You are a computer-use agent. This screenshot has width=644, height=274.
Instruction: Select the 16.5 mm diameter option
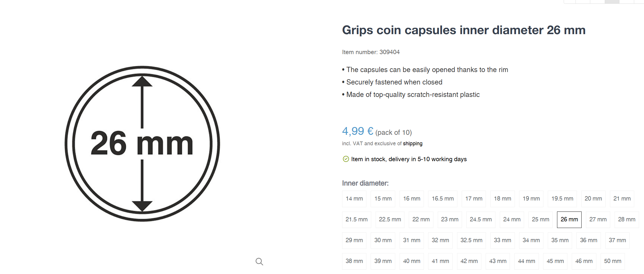pos(443,199)
